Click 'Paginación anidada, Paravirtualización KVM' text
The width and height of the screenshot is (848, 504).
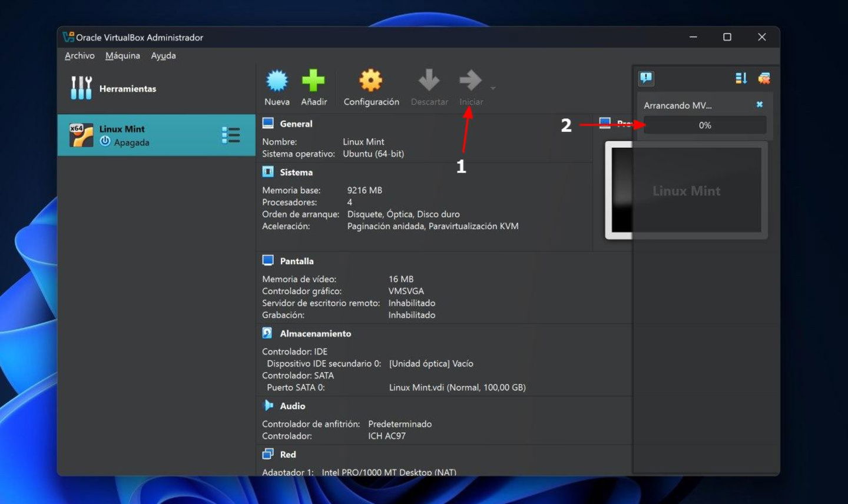coord(433,226)
